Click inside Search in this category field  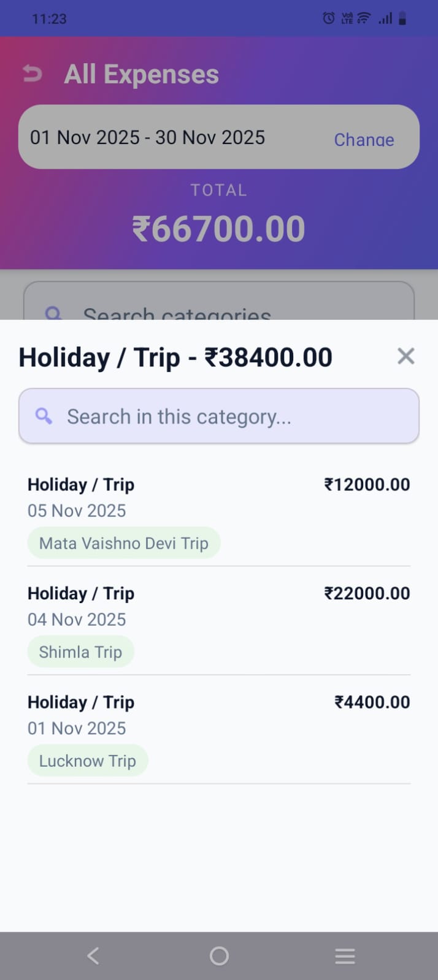219,416
